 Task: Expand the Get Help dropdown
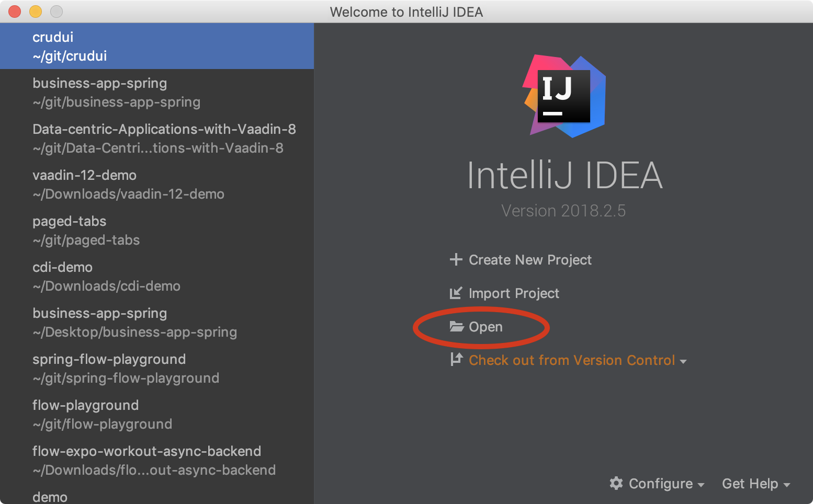tap(755, 484)
